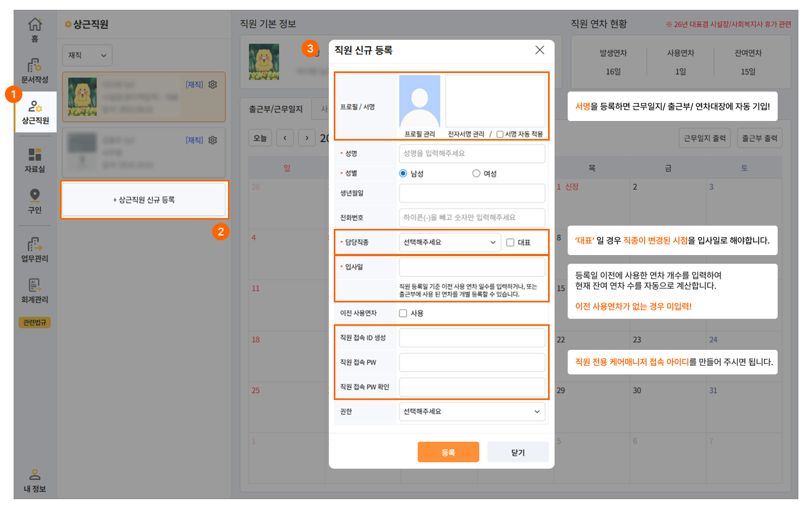Screen dimensions: 812x509
Task: Select the 상근직원 staff icon
Action: [x=35, y=107]
